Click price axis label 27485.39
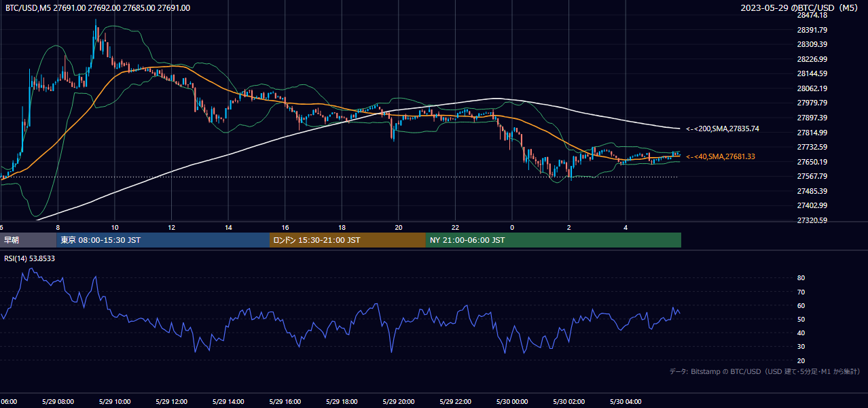Screen dimensions: 868x408 [812, 191]
